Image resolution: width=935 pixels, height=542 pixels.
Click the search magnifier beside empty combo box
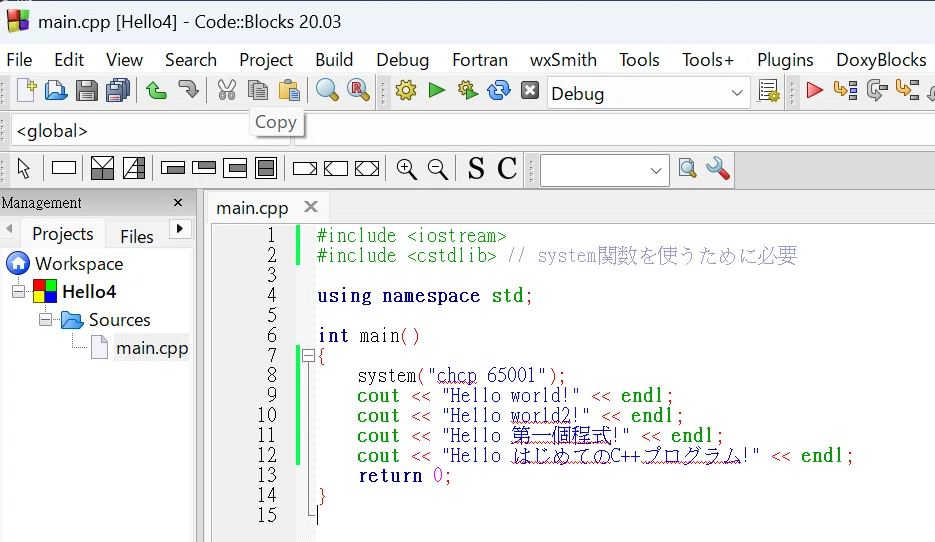(688, 169)
